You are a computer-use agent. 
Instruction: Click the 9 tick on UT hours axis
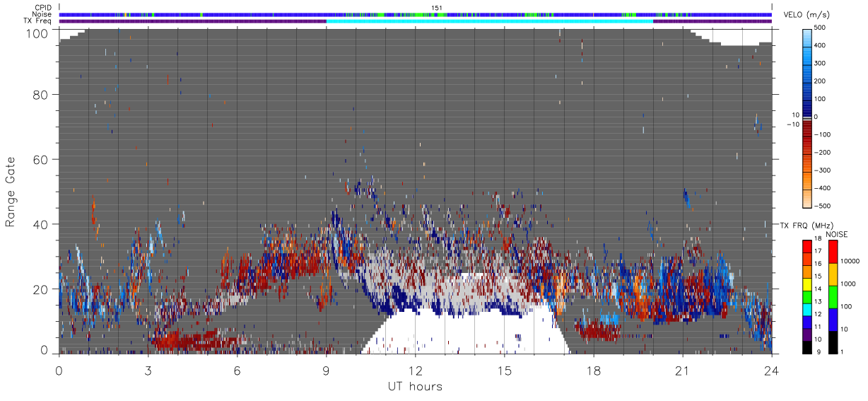point(326,371)
